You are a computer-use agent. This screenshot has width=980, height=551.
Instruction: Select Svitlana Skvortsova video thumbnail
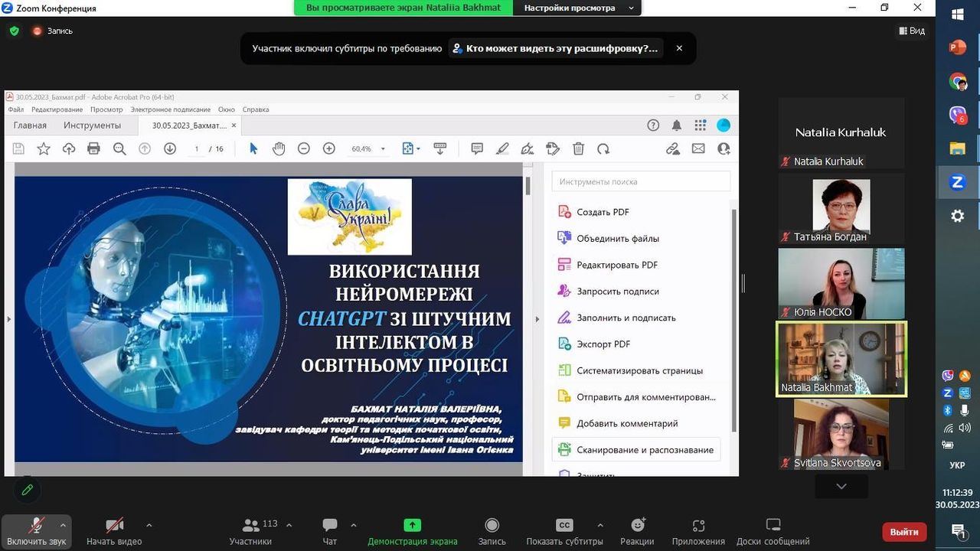point(841,433)
